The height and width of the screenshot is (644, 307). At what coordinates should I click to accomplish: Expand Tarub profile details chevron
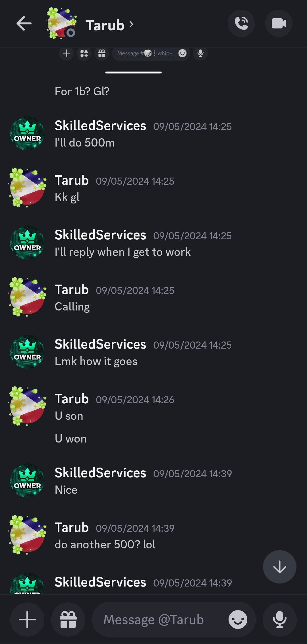coord(131,24)
